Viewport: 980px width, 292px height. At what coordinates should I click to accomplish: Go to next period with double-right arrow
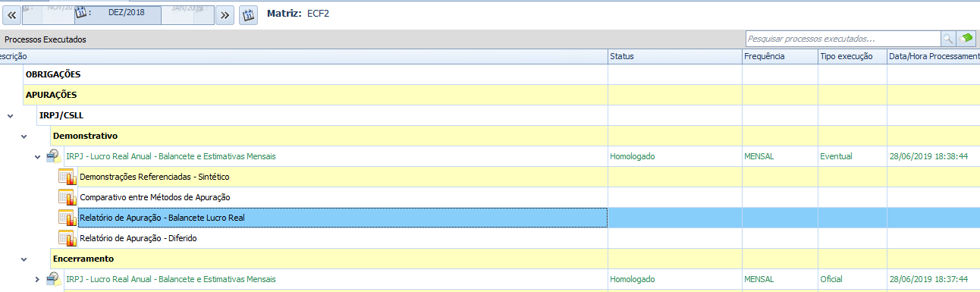point(224,14)
